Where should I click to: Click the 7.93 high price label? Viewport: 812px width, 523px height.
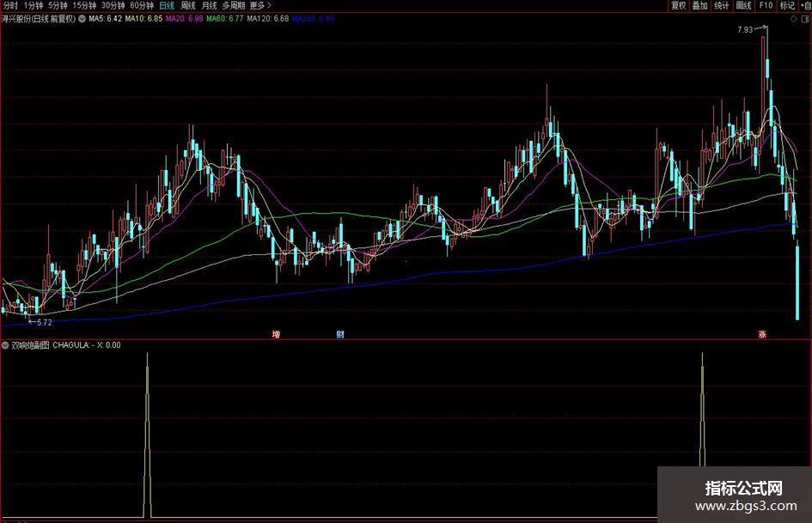pyautogui.click(x=745, y=30)
